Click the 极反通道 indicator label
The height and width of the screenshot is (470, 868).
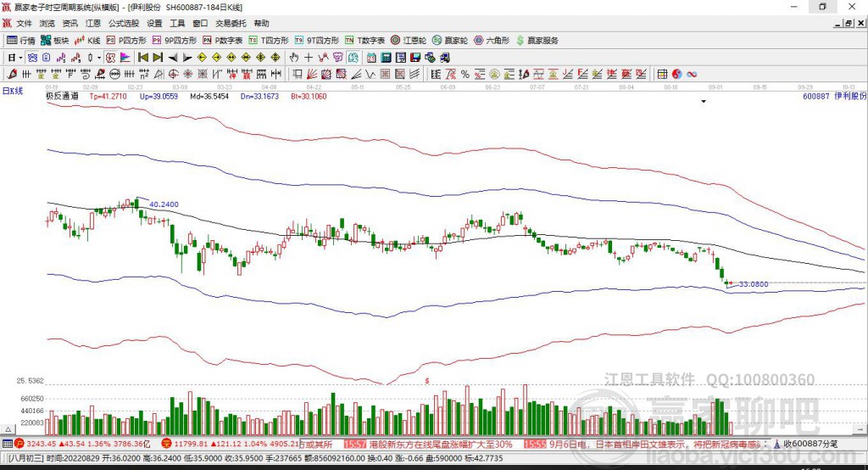[62, 96]
